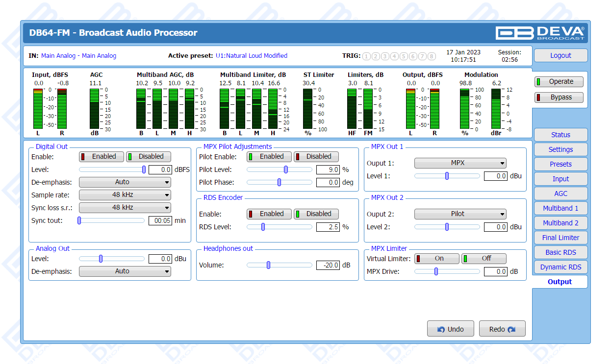
Task: Click trigger indicator number 1
Action: tap(366, 56)
